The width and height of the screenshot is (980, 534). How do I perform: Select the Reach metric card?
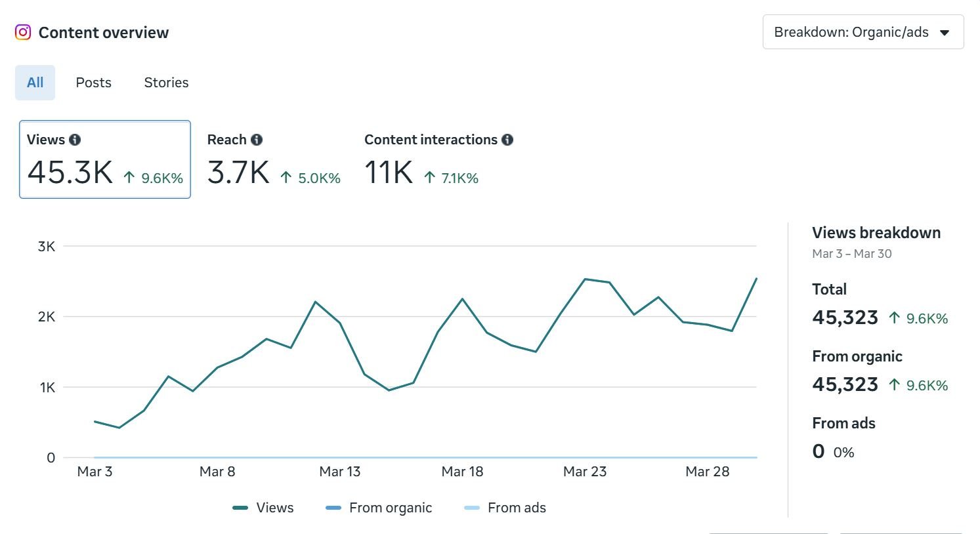pos(274,159)
